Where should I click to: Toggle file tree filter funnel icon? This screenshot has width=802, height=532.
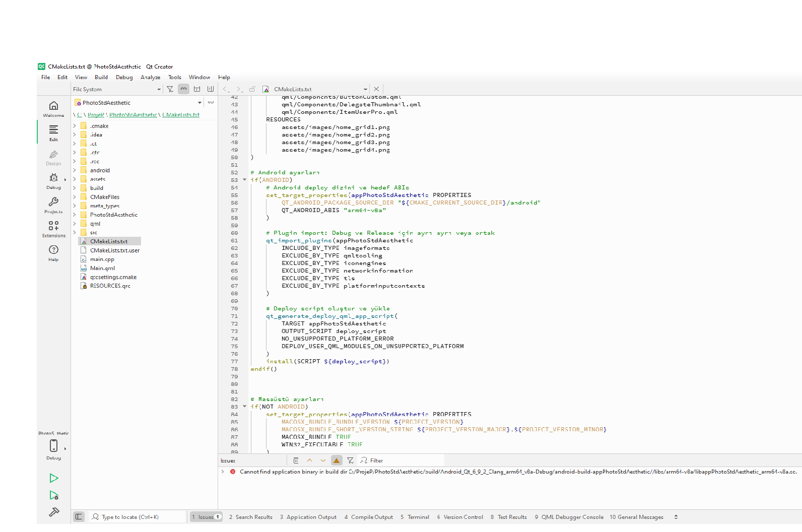point(170,89)
